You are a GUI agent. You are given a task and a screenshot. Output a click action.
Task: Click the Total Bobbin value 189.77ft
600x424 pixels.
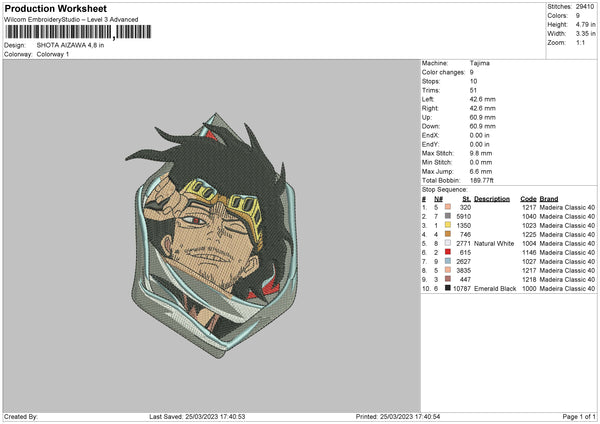pos(481,180)
